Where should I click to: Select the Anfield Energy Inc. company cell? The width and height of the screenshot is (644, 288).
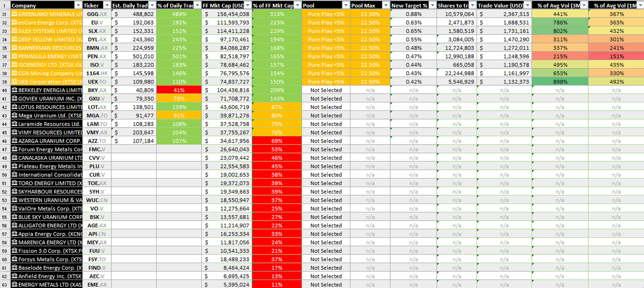click(x=47, y=276)
